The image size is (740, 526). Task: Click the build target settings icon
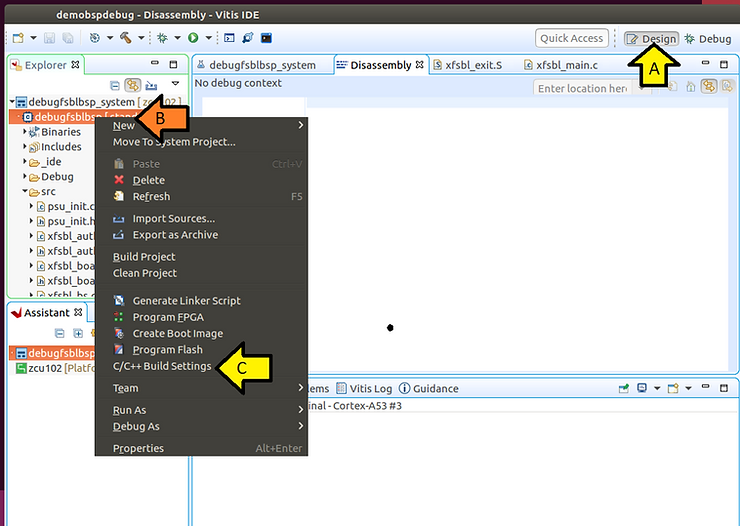(94, 38)
